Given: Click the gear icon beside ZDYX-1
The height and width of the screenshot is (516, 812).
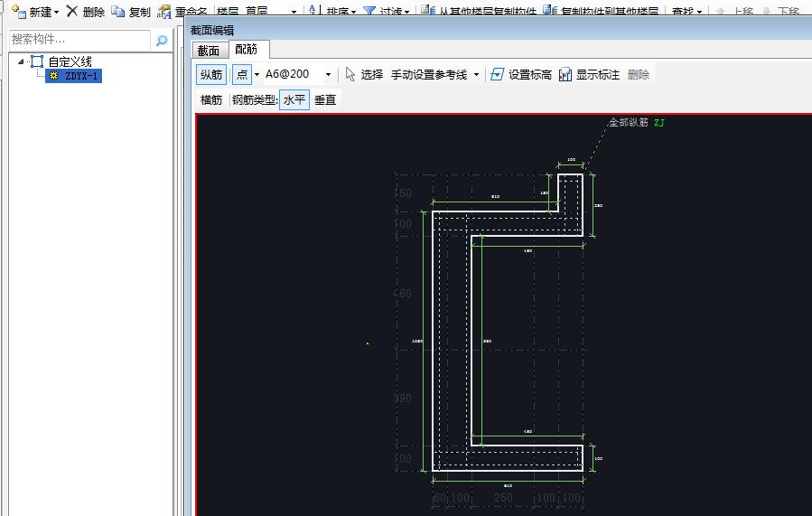Looking at the screenshot, I should pos(54,76).
